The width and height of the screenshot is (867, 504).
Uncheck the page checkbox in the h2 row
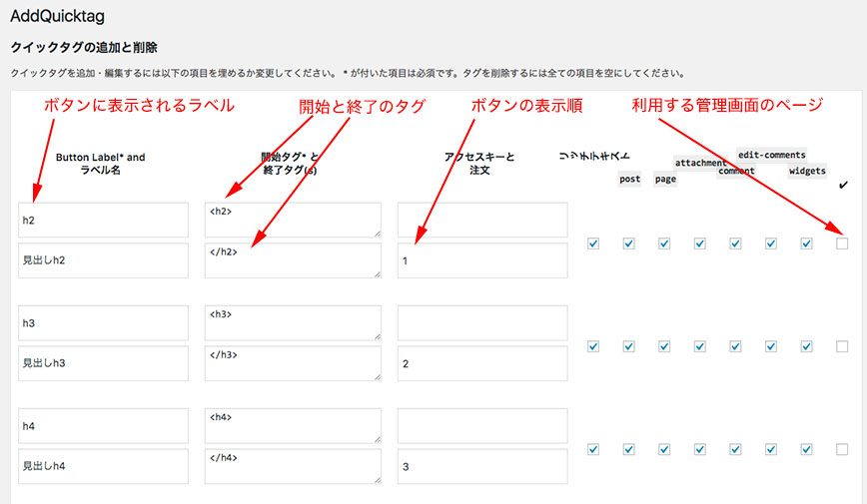(x=664, y=244)
